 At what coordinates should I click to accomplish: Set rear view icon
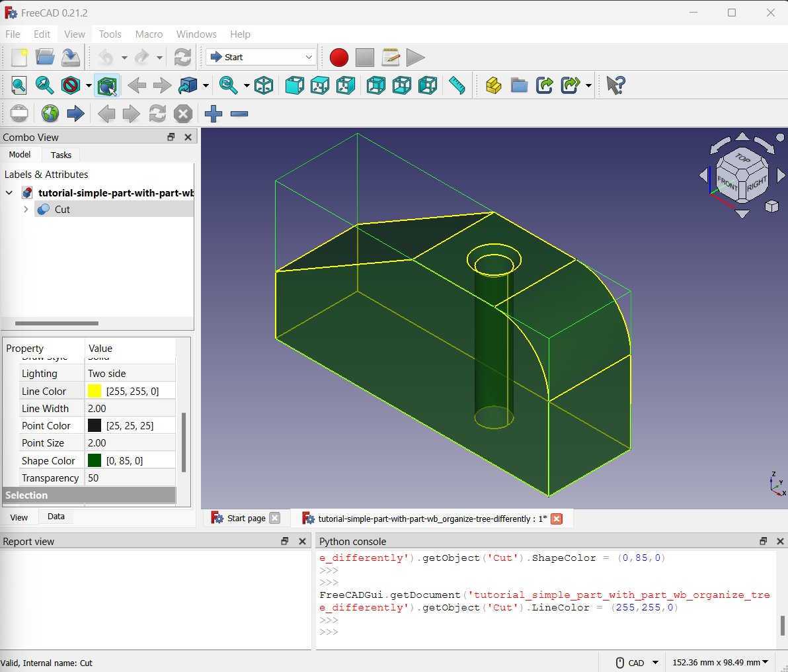[376, 85]
